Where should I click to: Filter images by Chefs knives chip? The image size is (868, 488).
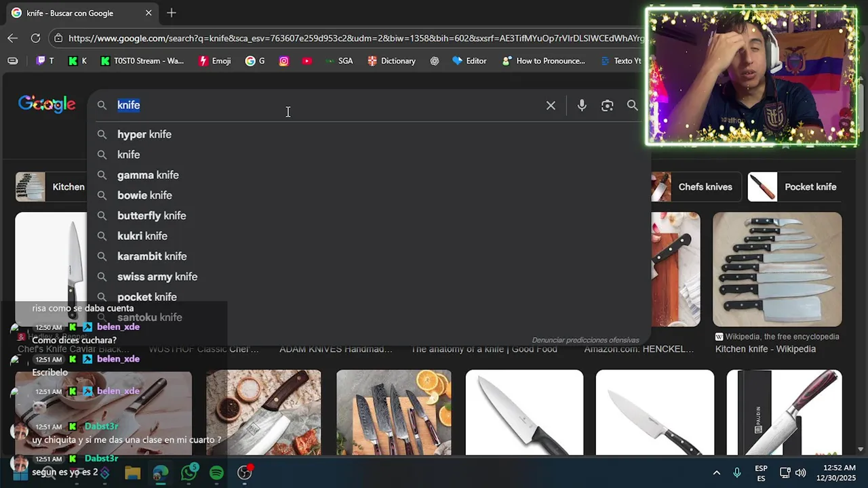(695, 187)
